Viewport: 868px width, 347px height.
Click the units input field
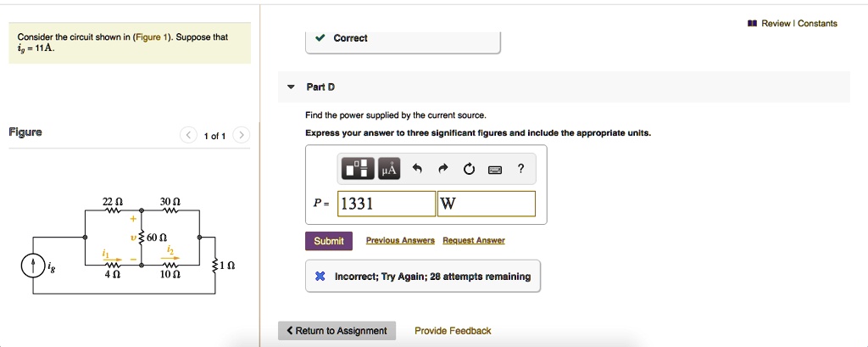click(x=487, y=204)
